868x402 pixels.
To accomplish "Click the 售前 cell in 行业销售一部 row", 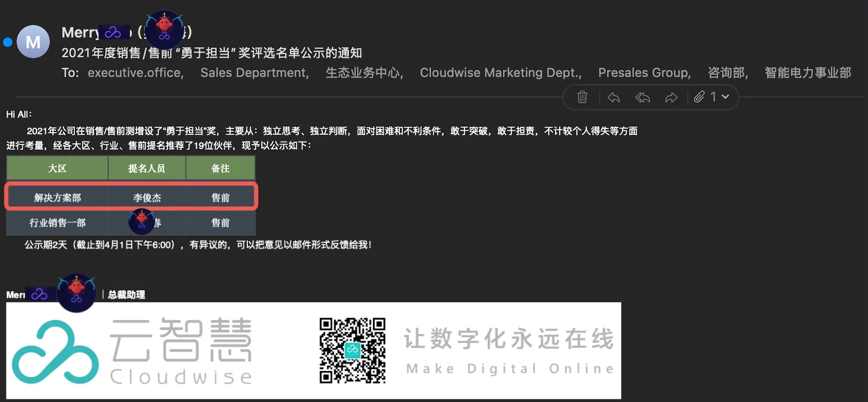I will (x=220, y=222).
